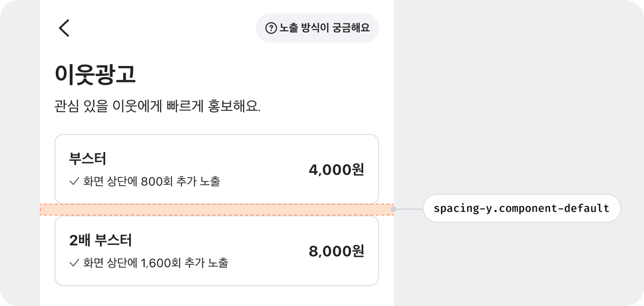Click the 2배 부스터 card title text
This screenshot has width=644, height=306.
point(100,240)
